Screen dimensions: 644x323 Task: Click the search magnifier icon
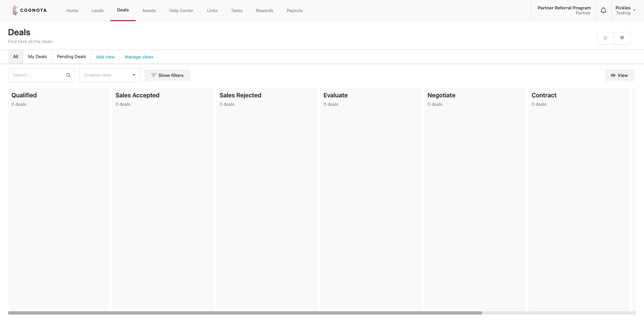pos(68,75)
